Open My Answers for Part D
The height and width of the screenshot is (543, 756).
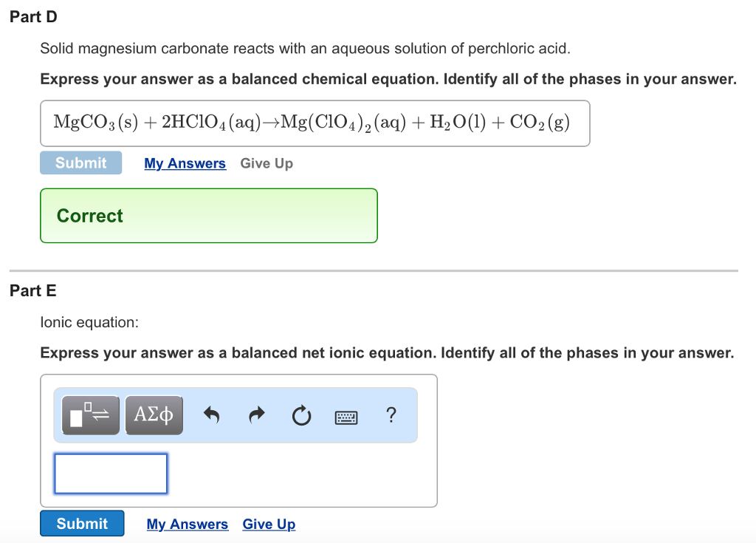pos(185,163)
